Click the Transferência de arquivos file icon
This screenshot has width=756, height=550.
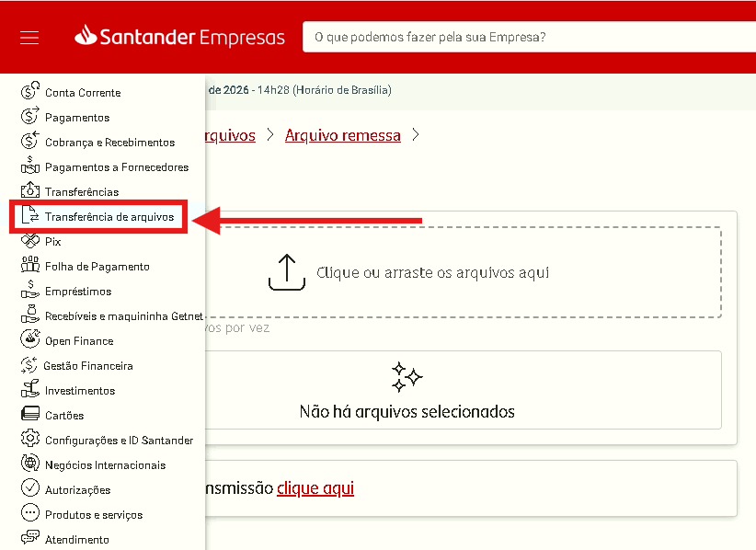[30, 215]
